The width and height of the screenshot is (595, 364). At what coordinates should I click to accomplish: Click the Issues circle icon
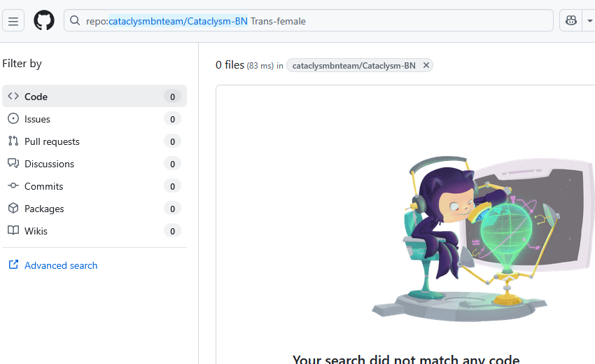[13, 118]
